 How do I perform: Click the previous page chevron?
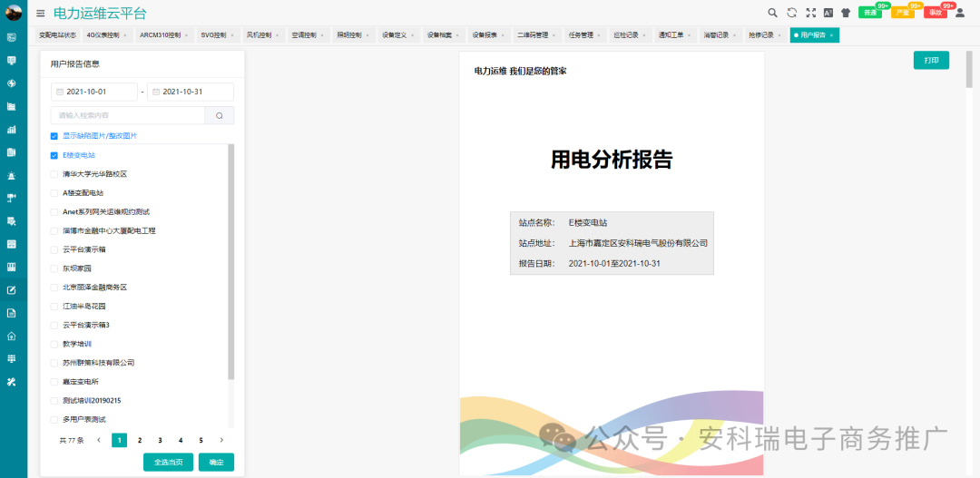tap(99, 440)
